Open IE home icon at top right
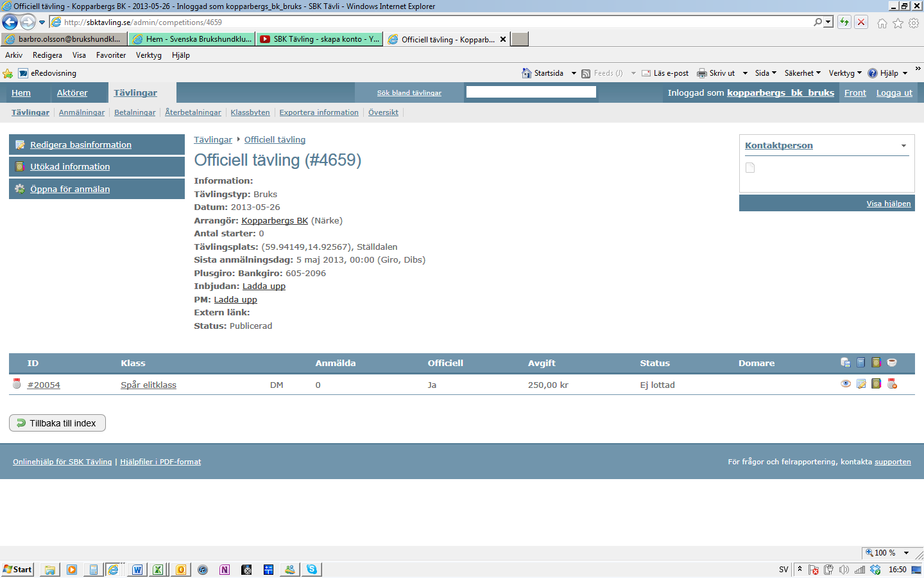 point(882,23)
